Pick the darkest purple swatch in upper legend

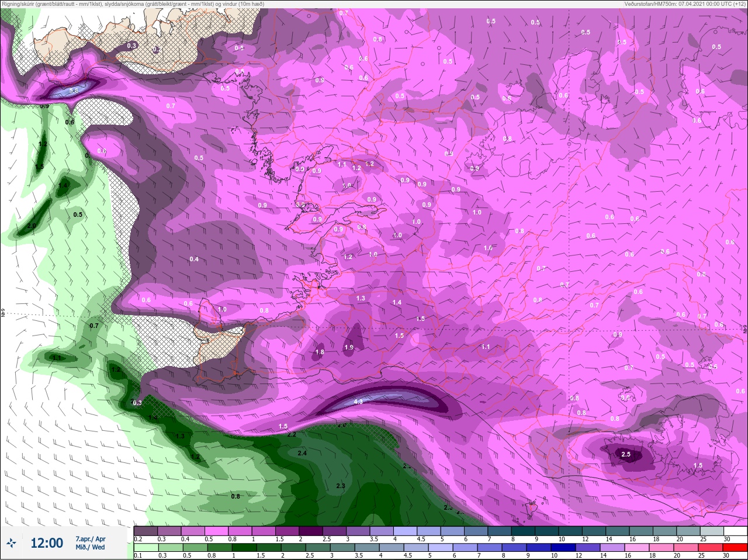point(311,531)
